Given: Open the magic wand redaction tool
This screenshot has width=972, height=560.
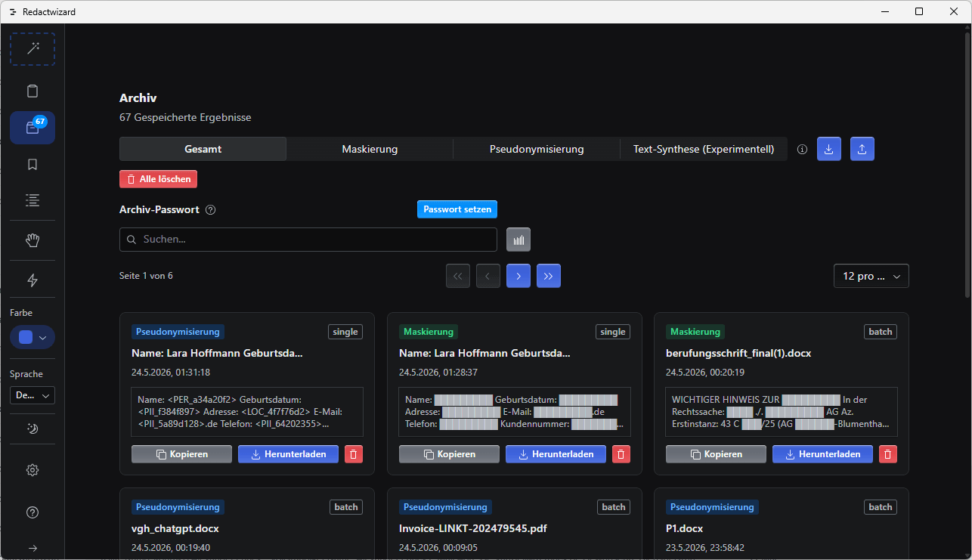Looking at the screenshot, I should point(33,49).
